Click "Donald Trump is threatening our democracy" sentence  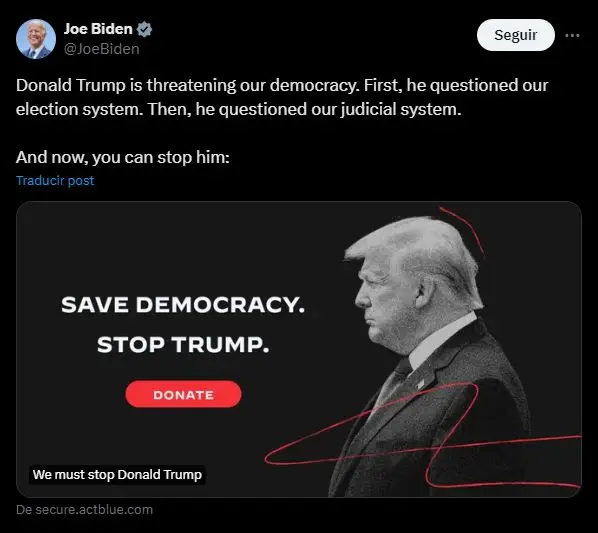click(x=188, y=85)
